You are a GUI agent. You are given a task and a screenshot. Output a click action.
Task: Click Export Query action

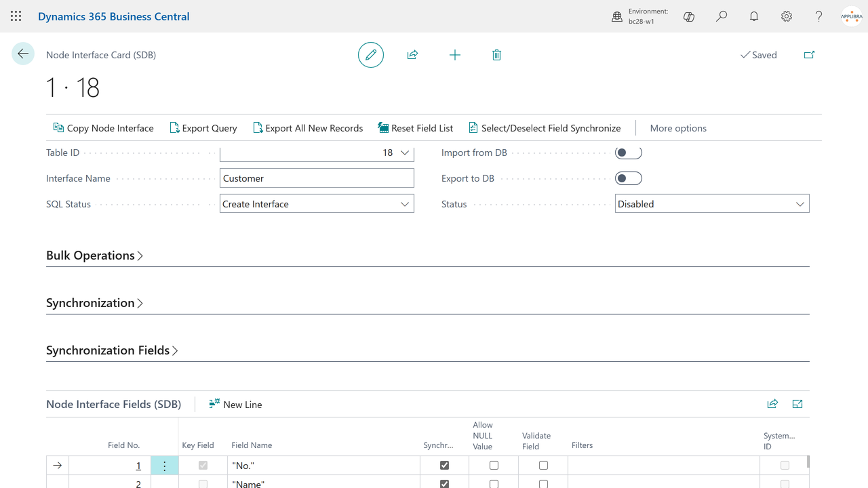click(203, 128)
